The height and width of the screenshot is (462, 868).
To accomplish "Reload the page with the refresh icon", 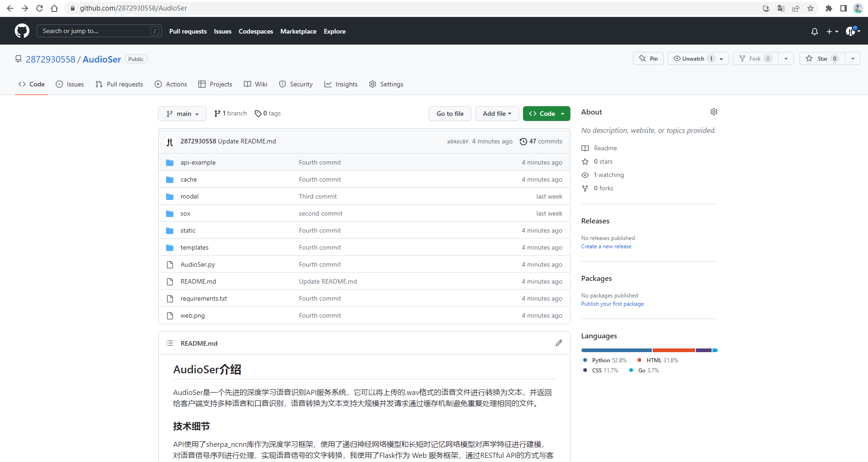I will coord(40,8).
